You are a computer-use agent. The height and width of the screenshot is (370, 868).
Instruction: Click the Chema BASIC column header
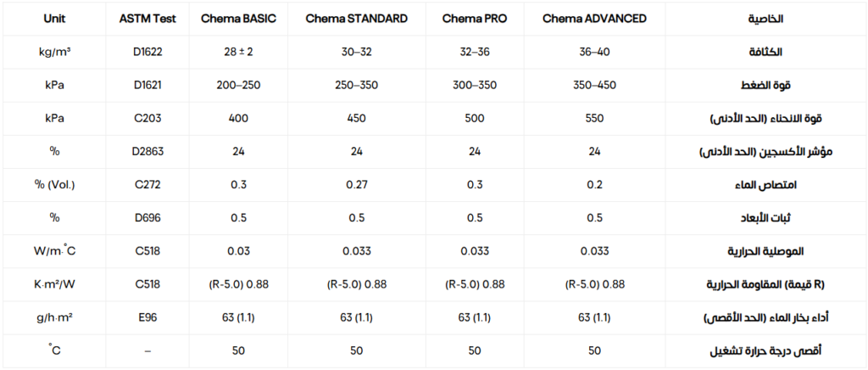pyautogui.click(x=237, y=19)
